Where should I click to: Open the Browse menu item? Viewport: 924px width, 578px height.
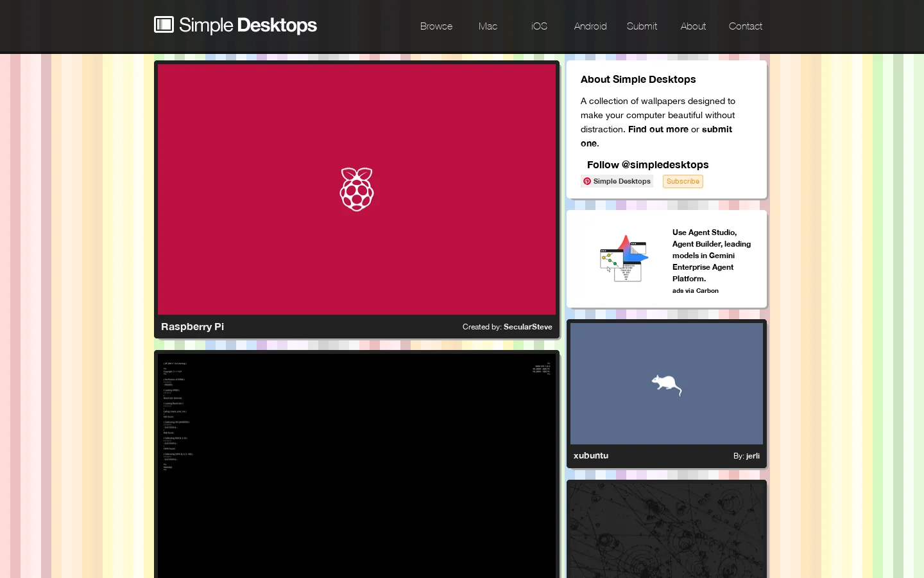[x=436, y=26]
